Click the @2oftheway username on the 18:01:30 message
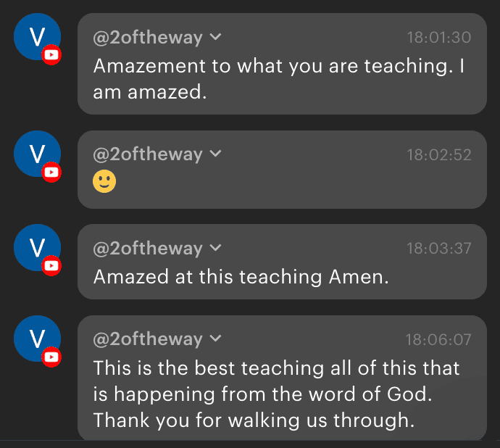 pos(148,38)
